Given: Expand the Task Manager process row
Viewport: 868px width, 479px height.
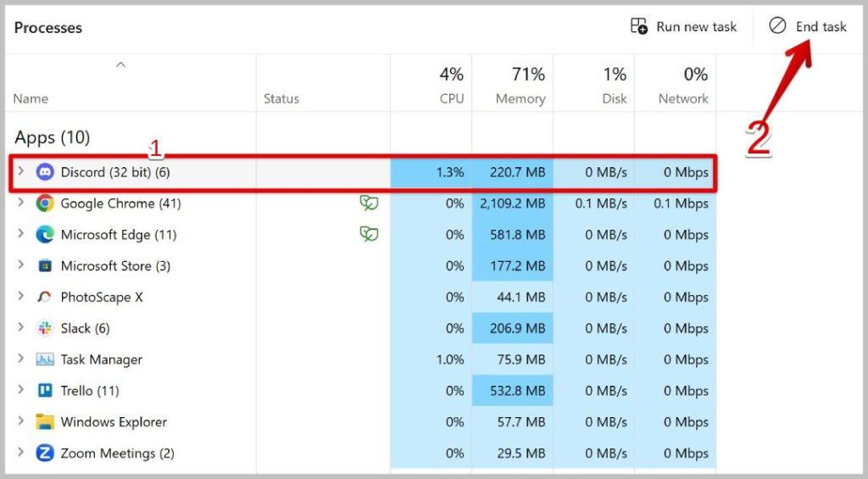Looking at the screenshot, I should pyautogui.click(x=20, y=359).
